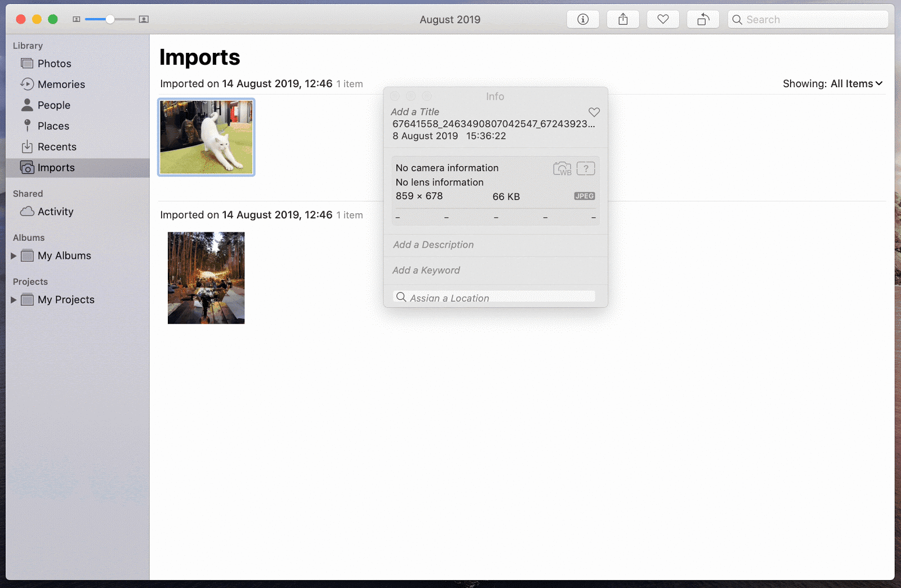Click Add a Keyword field

[x=426, y=271]
